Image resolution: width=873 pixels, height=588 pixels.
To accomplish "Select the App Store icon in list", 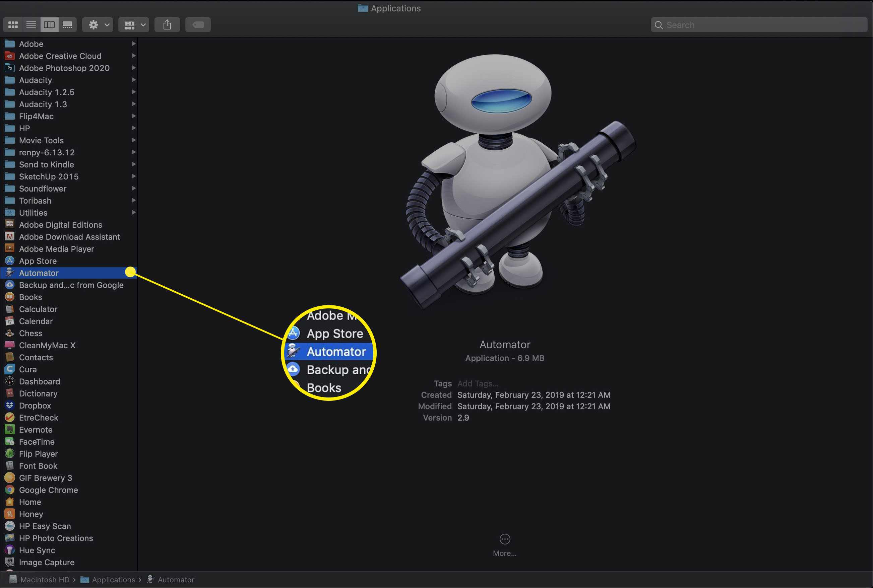I will click(10, 261).
